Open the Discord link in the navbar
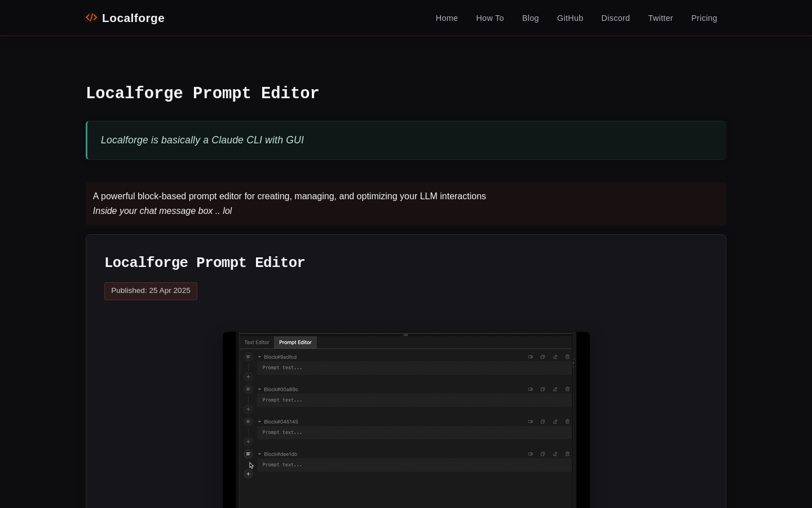 616,18
